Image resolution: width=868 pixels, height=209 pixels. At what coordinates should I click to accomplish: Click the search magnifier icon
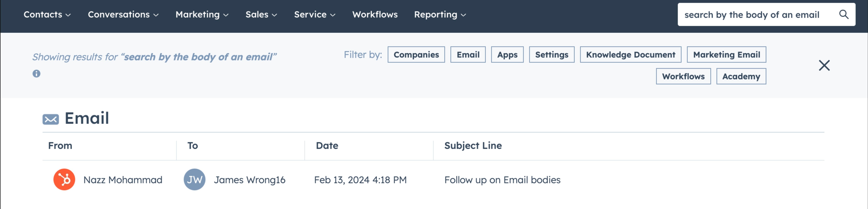tap(843, 14)
